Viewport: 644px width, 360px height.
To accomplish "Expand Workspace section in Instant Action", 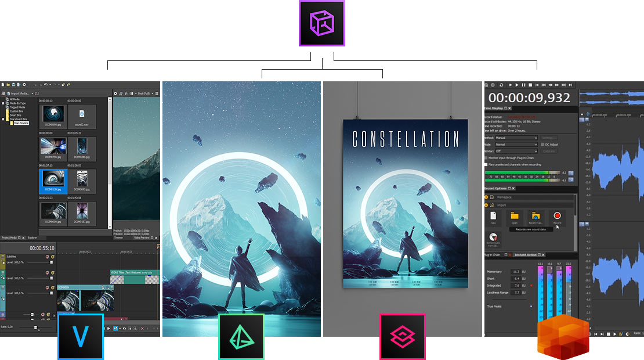I will click(x=486, y=197).
